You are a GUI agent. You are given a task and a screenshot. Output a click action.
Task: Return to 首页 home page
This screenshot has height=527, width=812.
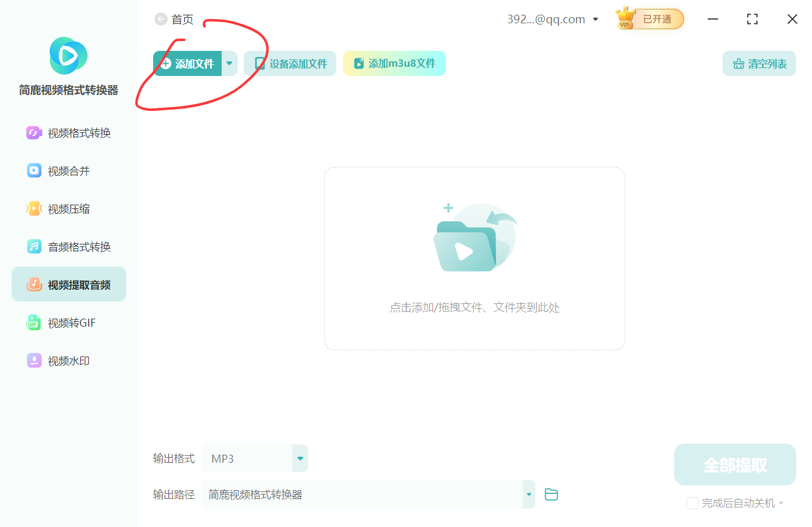click(174, 19)
